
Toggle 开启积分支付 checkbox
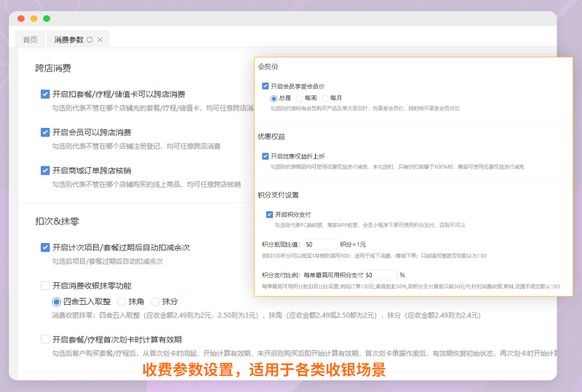click(x=269, y=215)
